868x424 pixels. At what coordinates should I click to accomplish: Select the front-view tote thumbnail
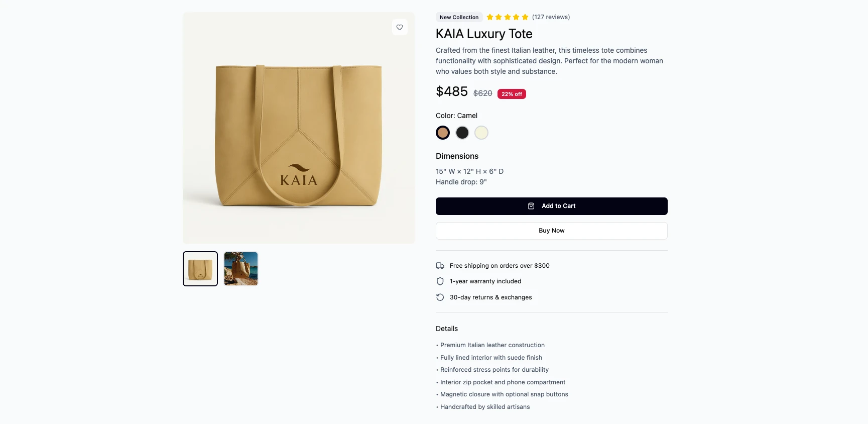(x=200, y=269)
